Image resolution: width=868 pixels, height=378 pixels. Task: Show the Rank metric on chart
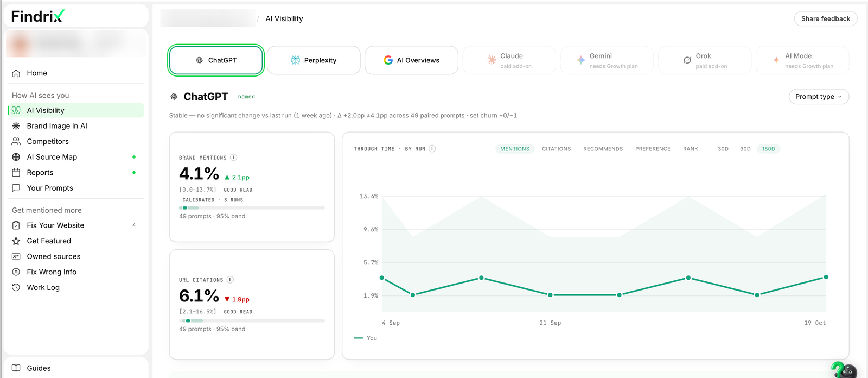click(x=691, y=149)
